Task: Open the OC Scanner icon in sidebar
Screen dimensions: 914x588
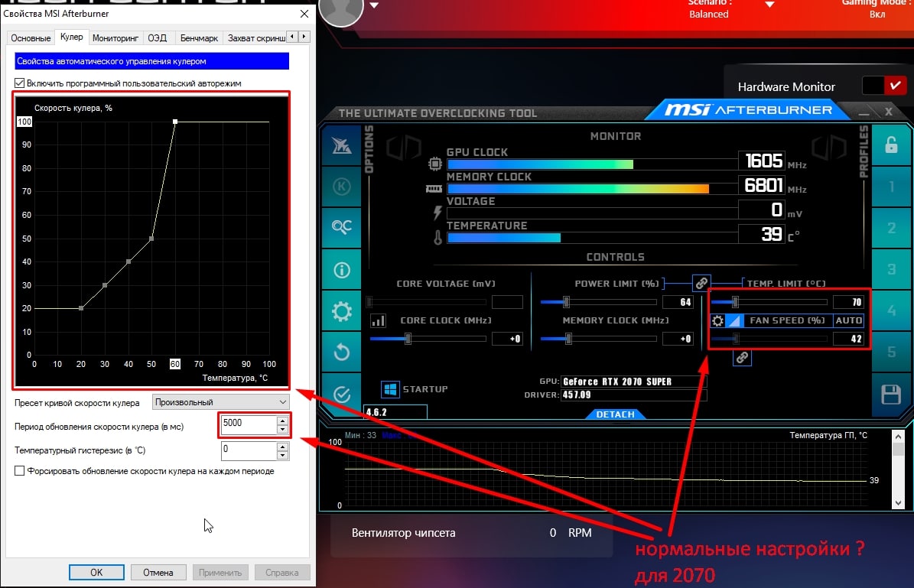Action: click(342, 226)
